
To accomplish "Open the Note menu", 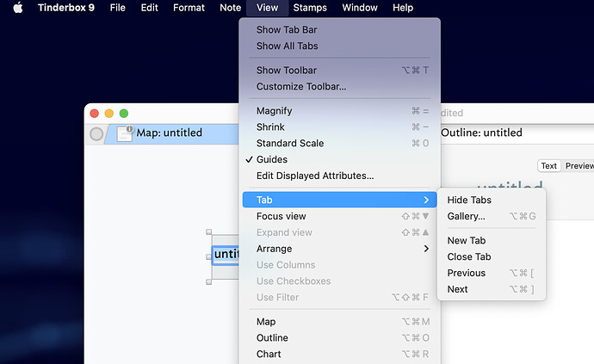I will pos(231,8).
